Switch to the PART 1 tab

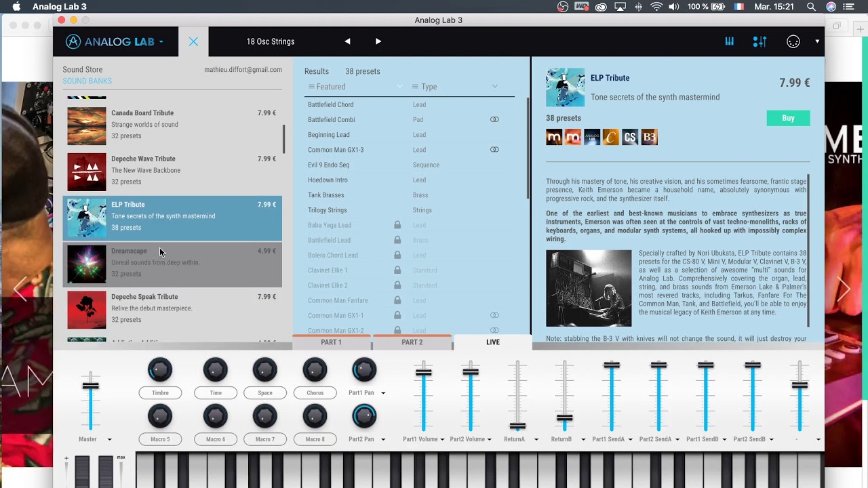[331, 342]
